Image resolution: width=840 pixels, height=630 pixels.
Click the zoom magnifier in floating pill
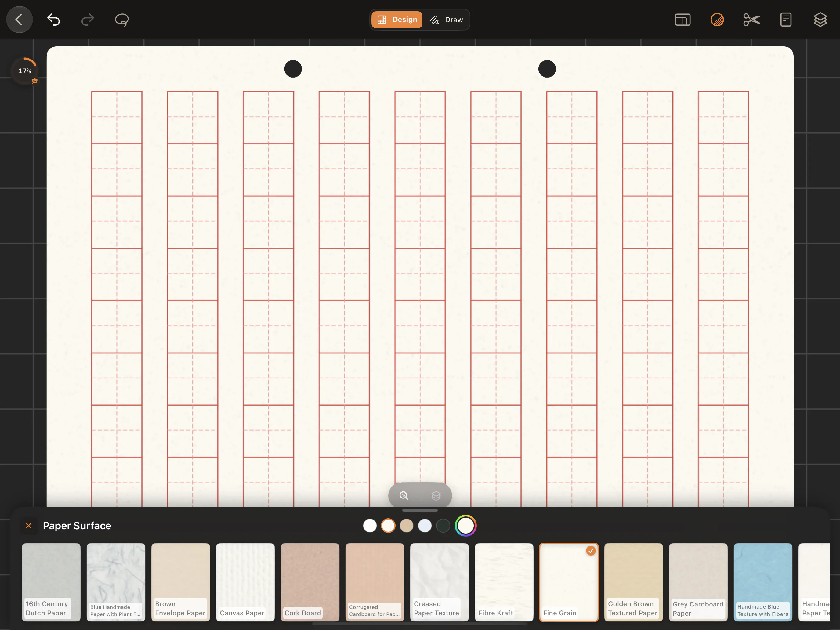pyautogui.click(x=404, y=496)
